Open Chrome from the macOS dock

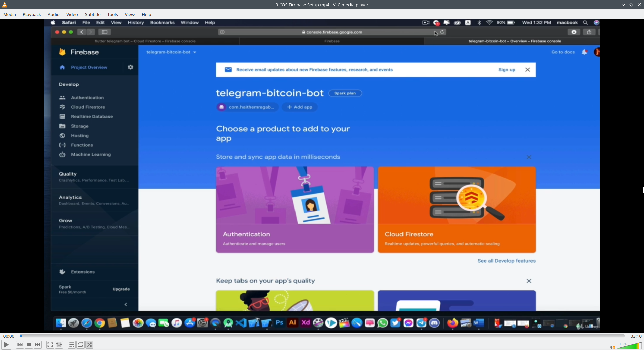coord(100,323)
